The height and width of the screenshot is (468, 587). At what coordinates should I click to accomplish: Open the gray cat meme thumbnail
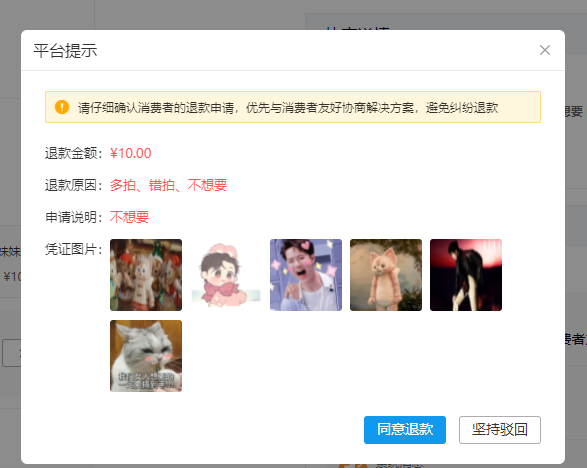146,356
